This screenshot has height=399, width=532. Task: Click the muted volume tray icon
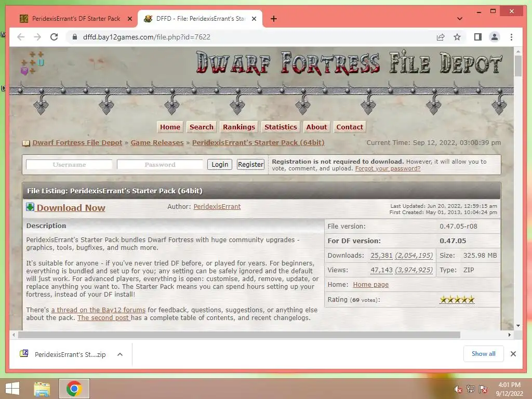click(458, 390)
